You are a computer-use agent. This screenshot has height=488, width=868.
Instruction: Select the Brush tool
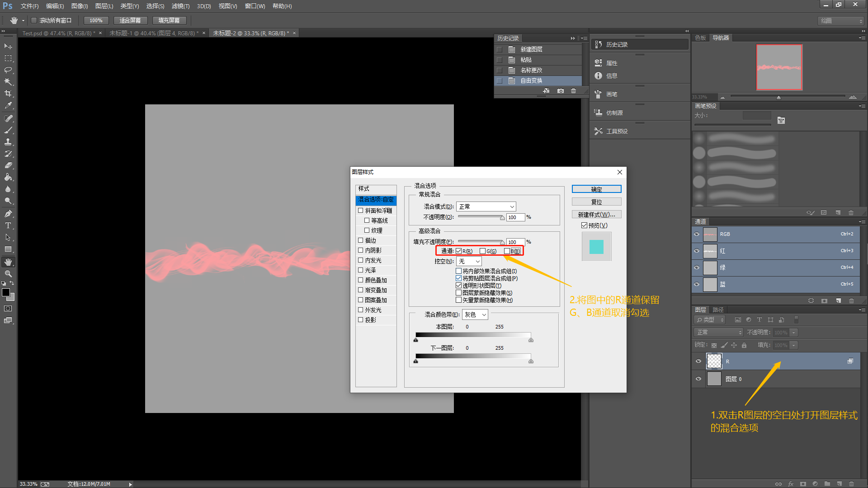pos(8,130)
